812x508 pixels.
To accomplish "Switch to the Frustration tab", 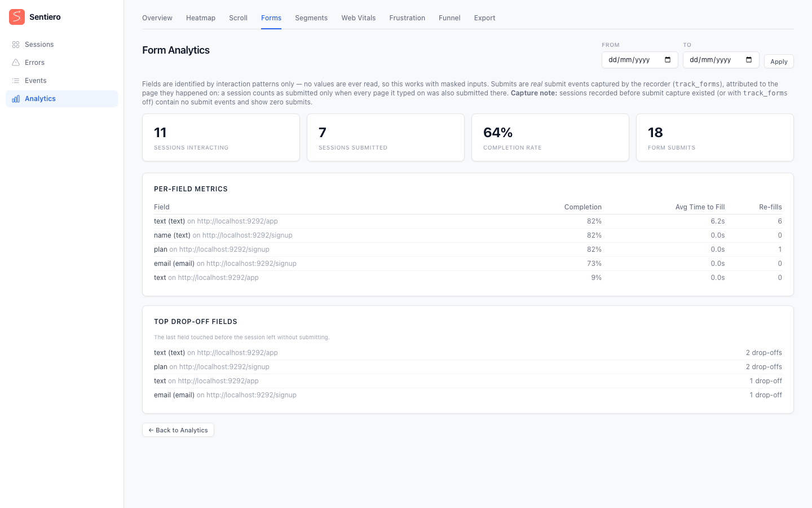I will point(407,18).
